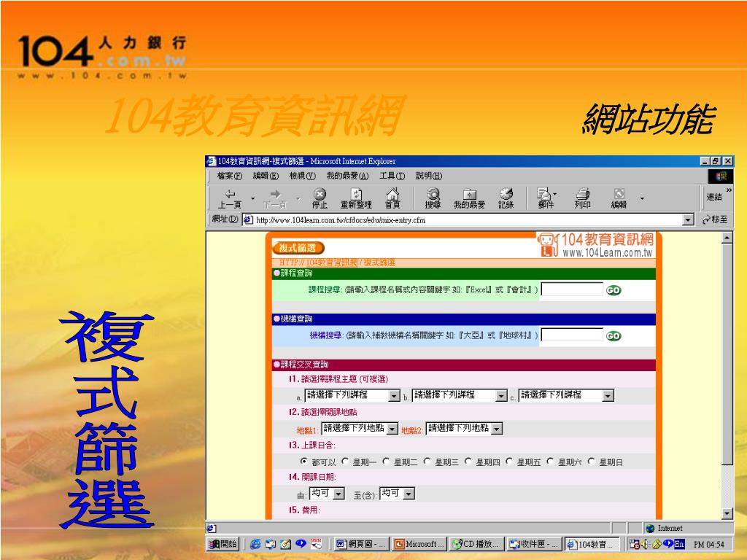Select the 星期三 radio button

click(427, 461)
